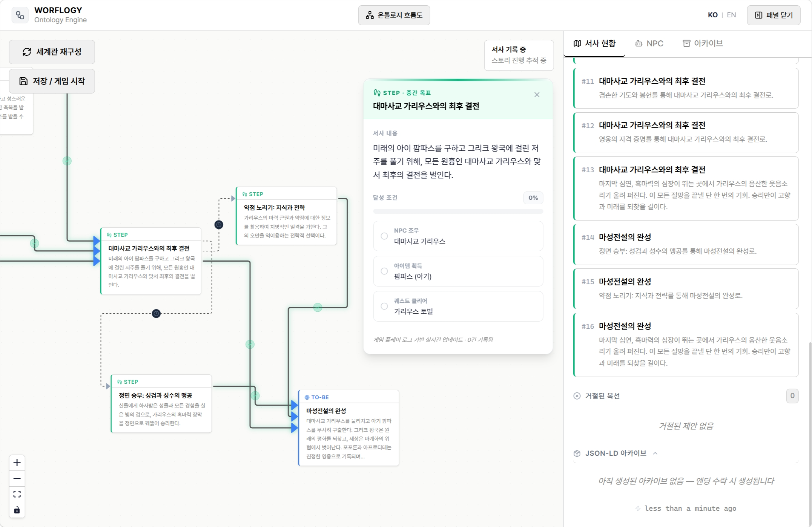This screenshot has height=527, width=812.
Task: Click the 온톨로지 흐름도 network icon
Action: tap(370, 15)
